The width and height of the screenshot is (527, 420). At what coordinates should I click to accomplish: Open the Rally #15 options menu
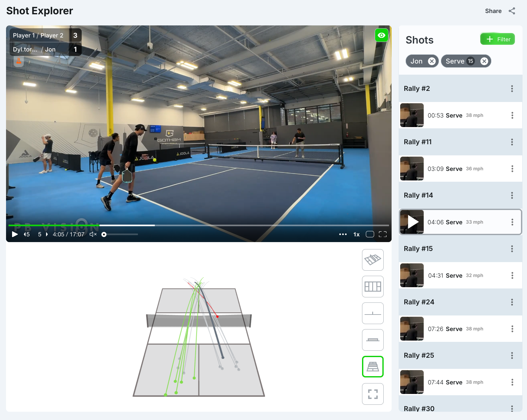[512, 249]
